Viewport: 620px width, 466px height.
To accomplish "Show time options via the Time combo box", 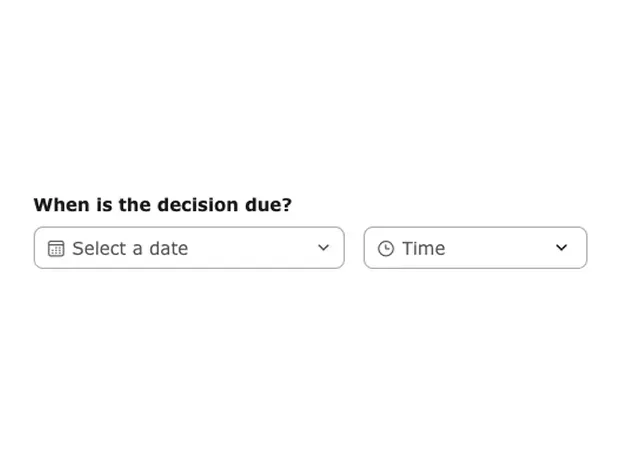I will pyautogui.click(x=475, y=248).
